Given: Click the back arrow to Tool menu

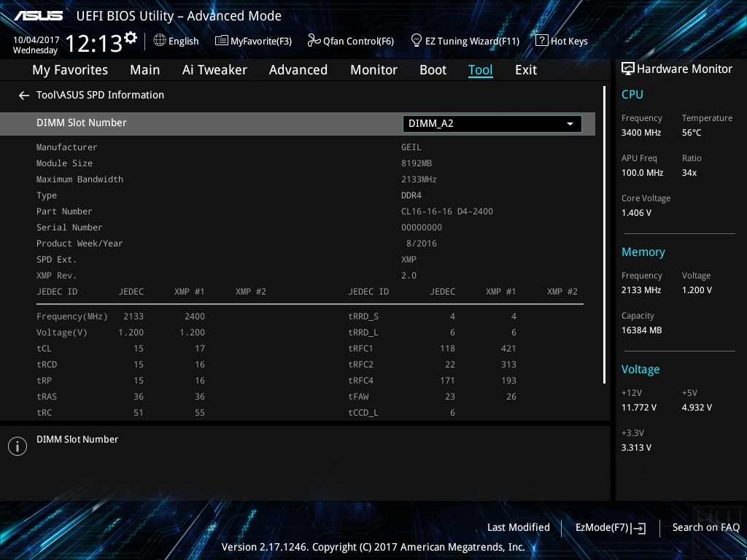Looking at the screenshot, I should [x=24, y=96].
